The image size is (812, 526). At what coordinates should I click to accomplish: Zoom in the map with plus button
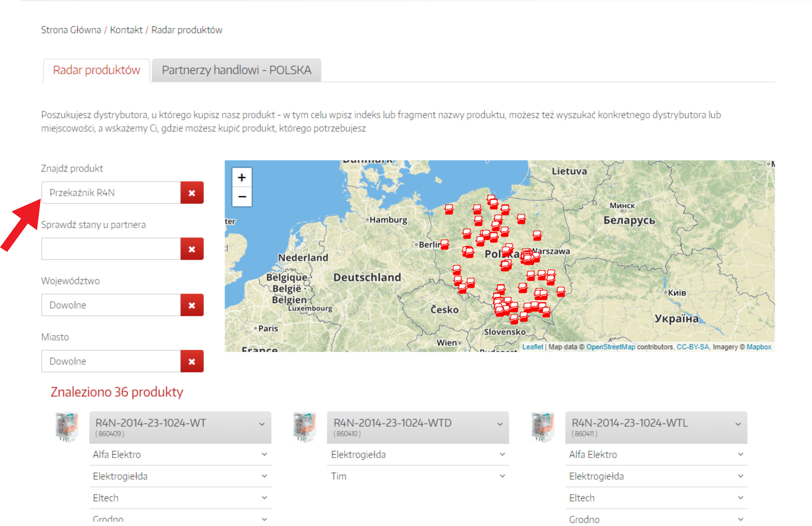point(242,177)
